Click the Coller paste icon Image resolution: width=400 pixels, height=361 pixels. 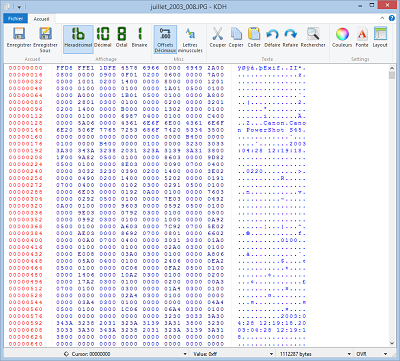pyautogui.click(x=254, y=34)
